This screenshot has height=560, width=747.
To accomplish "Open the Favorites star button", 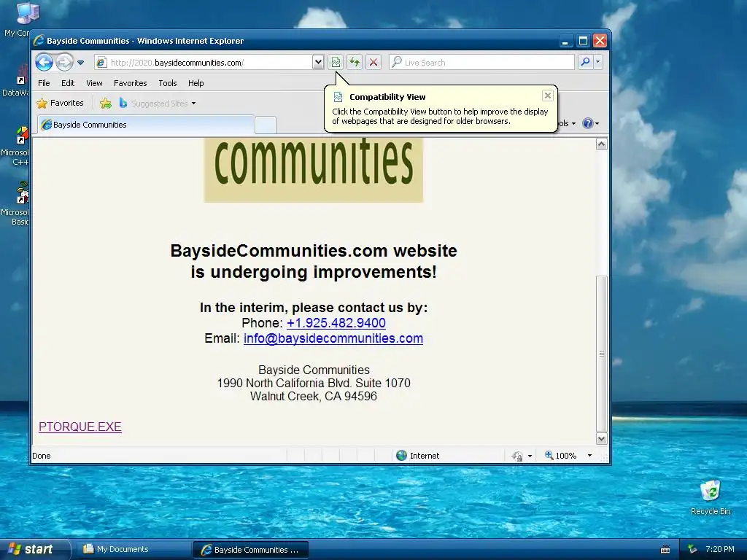I will coord(61,103).
